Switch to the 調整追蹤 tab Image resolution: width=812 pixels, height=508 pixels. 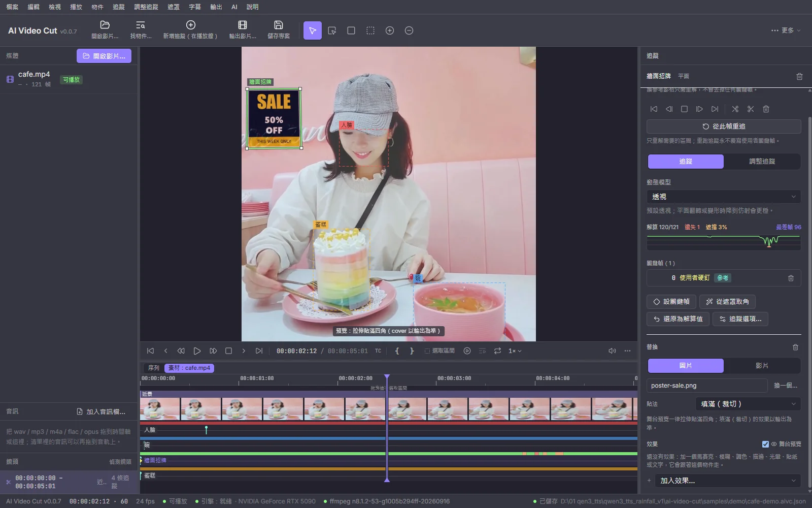[x=762, y=162]
